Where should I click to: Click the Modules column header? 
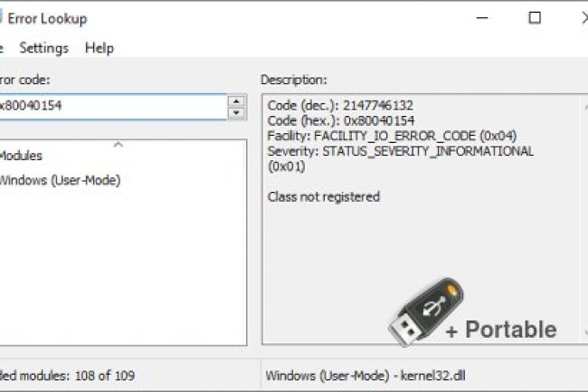(x=21, y=156)
